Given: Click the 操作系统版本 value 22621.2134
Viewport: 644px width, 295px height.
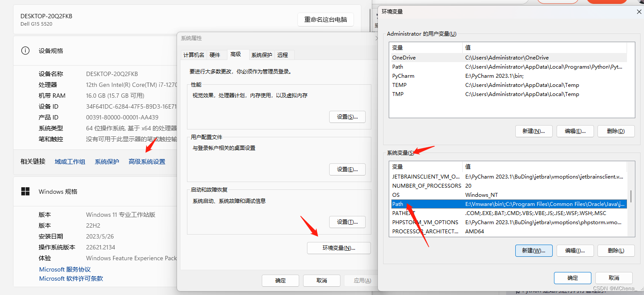Looking at the screenshot, I should (x=101, y=247).
